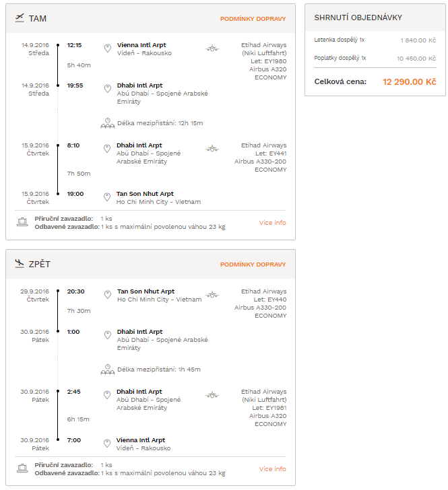Click the landing plane icon beside ZPĚT

click(x=20, y=263)
